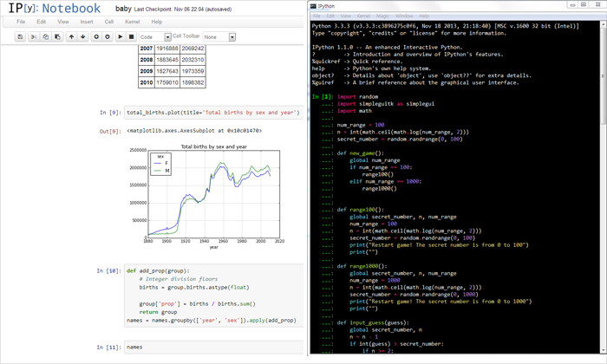Click the plot legend box showing F and M
607x364 pixels.
coord(160,164)
